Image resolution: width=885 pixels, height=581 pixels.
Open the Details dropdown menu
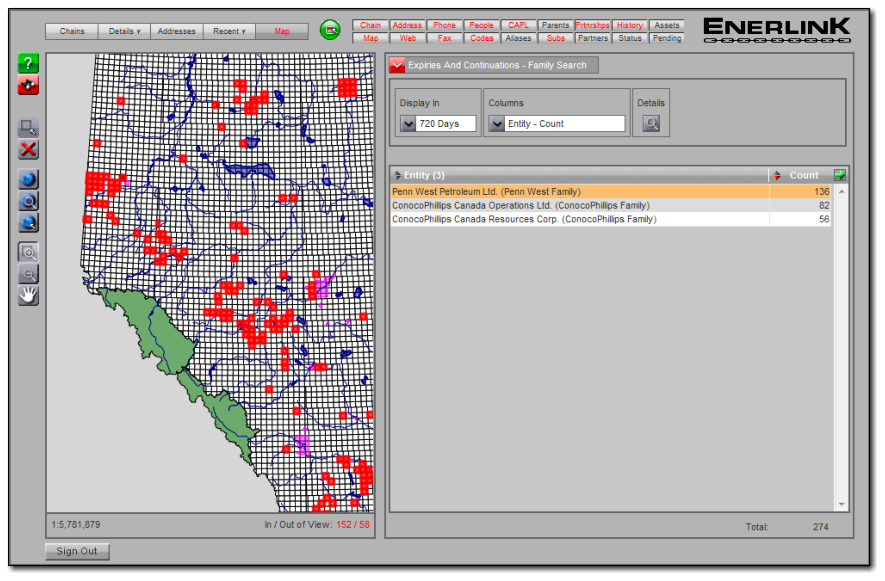(x=124, y=32)
